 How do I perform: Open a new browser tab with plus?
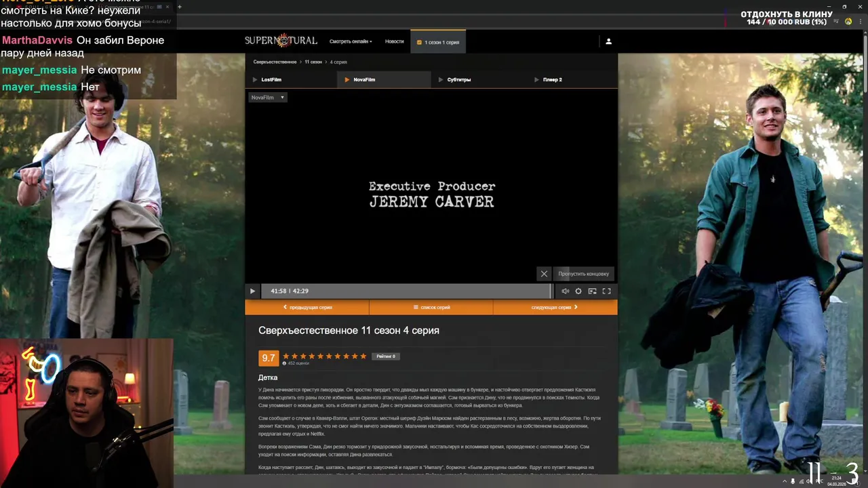180,7
